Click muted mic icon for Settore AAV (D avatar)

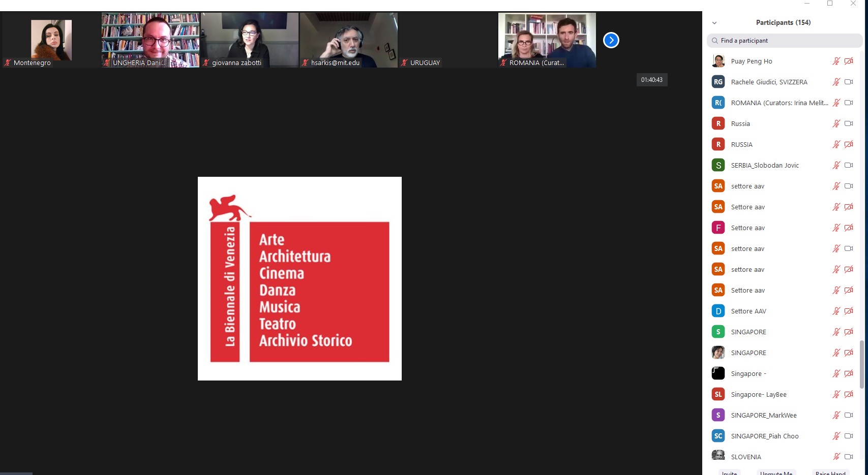click(836, 311)
